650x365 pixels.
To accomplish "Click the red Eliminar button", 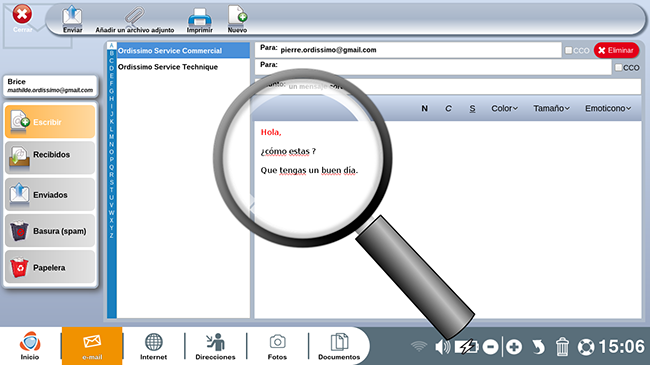I will (616, 50).
